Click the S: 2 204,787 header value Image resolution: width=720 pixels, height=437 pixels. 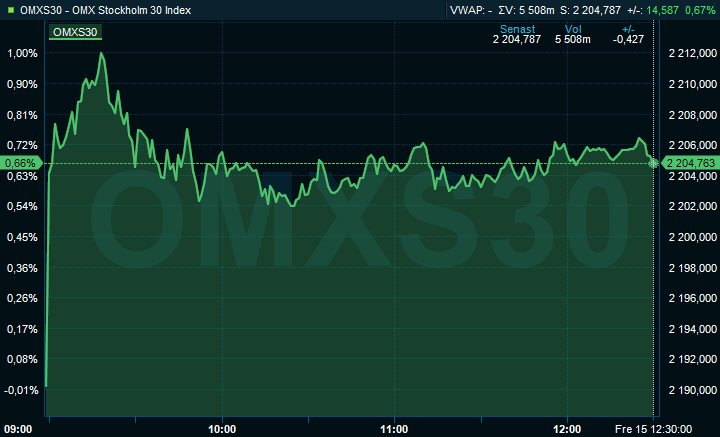[x=590, y=10]
